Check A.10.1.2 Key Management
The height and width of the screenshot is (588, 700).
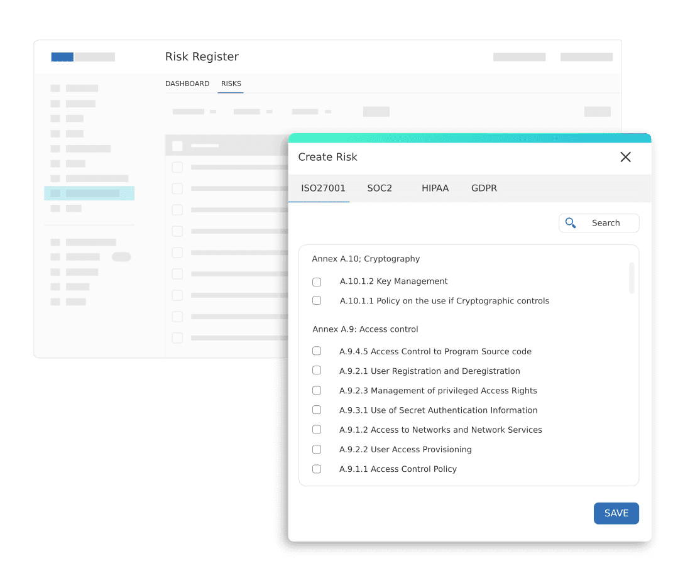(317, 281)
